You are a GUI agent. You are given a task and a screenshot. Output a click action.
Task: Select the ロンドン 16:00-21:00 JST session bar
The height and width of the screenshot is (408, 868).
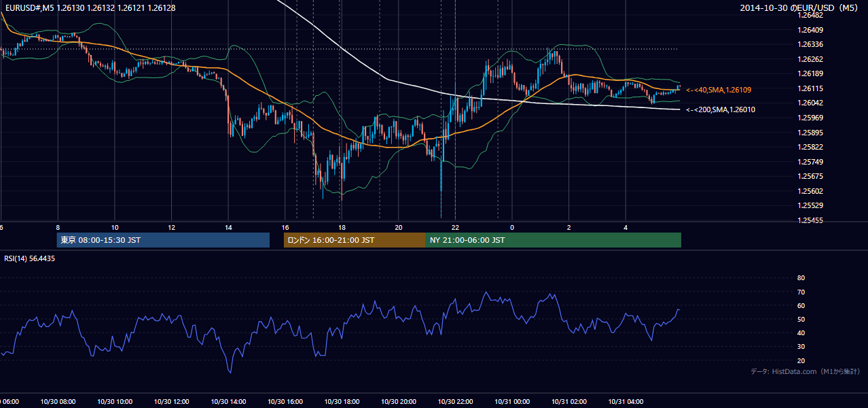point(355,240)
